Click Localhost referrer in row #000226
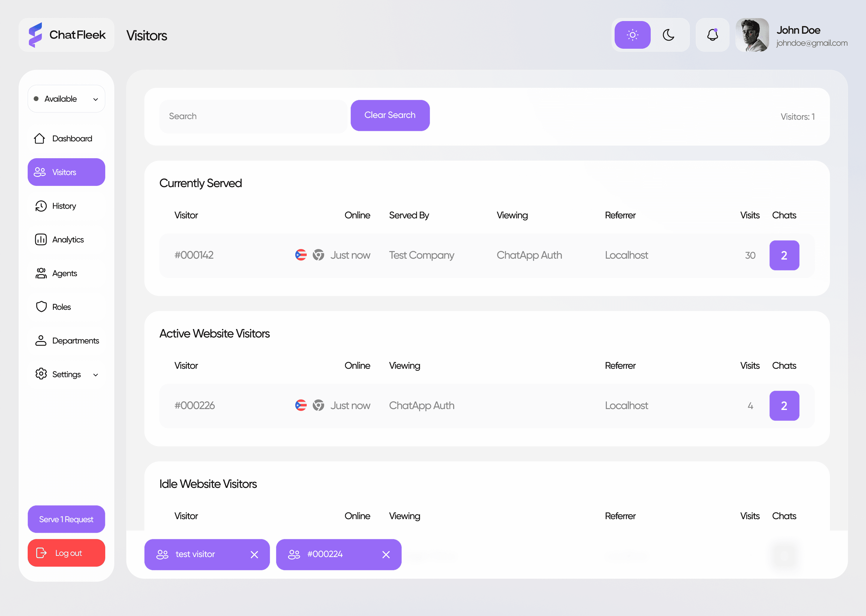This screenshot has width=866, height=616. pyautogui.click(x=626, y=406)
